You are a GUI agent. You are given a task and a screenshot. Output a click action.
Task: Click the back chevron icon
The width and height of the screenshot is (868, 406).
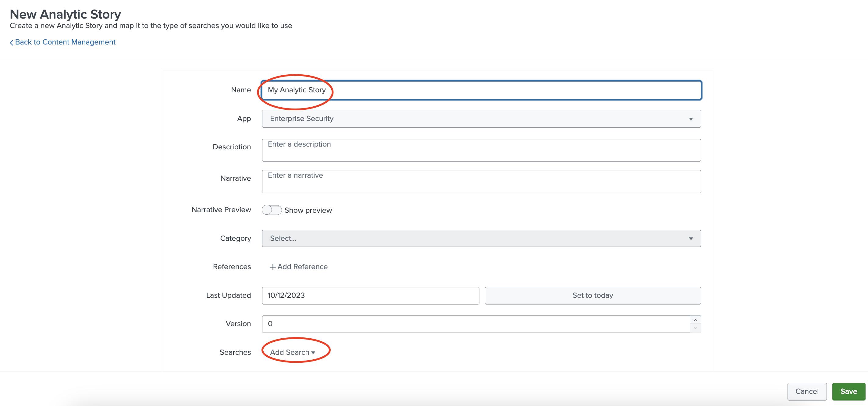[12, 42]
